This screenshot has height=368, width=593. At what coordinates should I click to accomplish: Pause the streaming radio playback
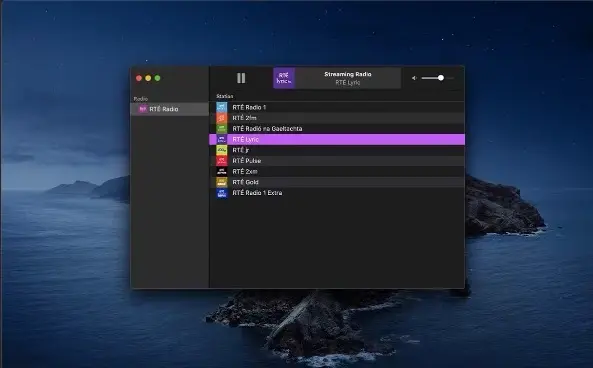click(x=241, y=78)
